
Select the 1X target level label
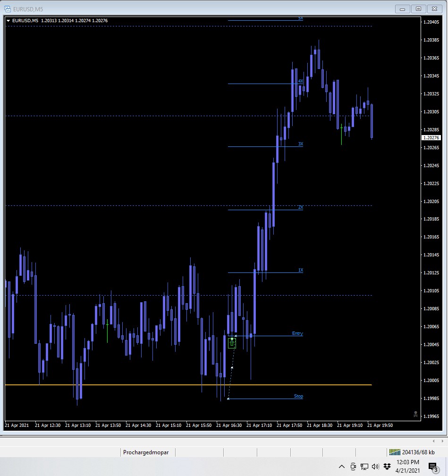click(301, 270)
